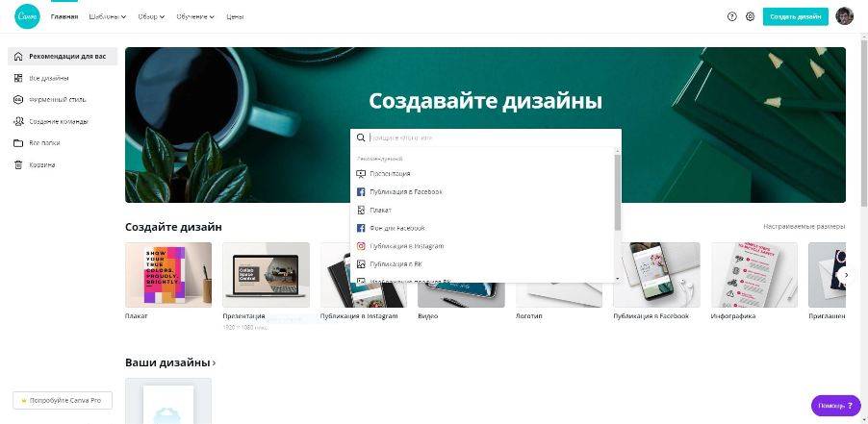This screenshot has width=868, height=424.
Task: Open the help question-mark icon
Action: (731, 16)
